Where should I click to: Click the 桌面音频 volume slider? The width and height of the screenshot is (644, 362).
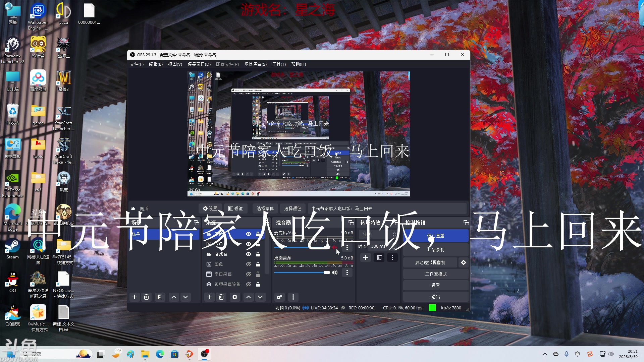click(x=302, y=273)
